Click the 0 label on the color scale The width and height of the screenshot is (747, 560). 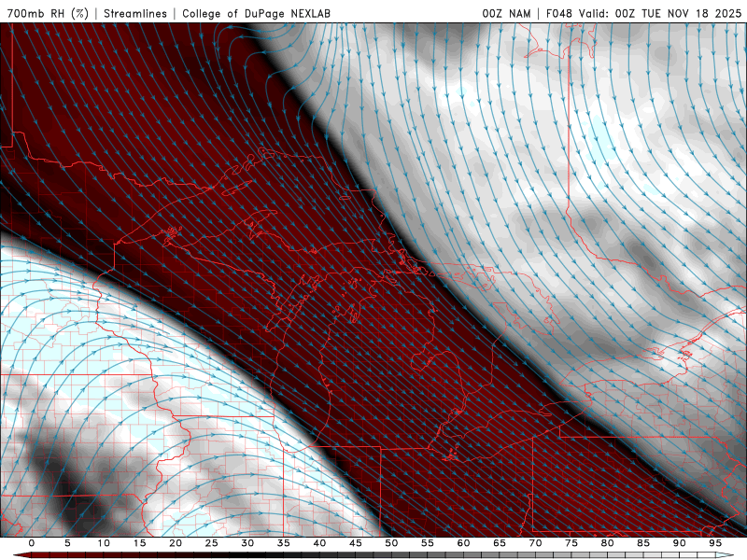(32, 543)
